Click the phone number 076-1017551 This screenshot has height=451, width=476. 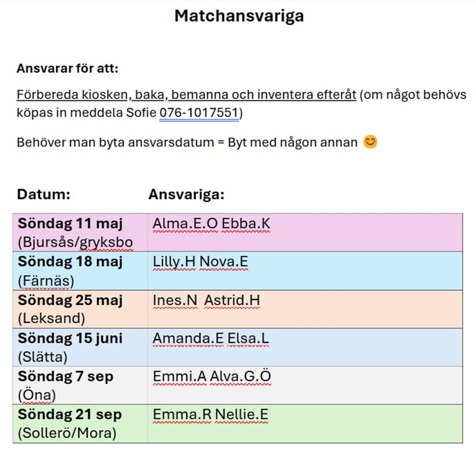(x=199, y=113)
